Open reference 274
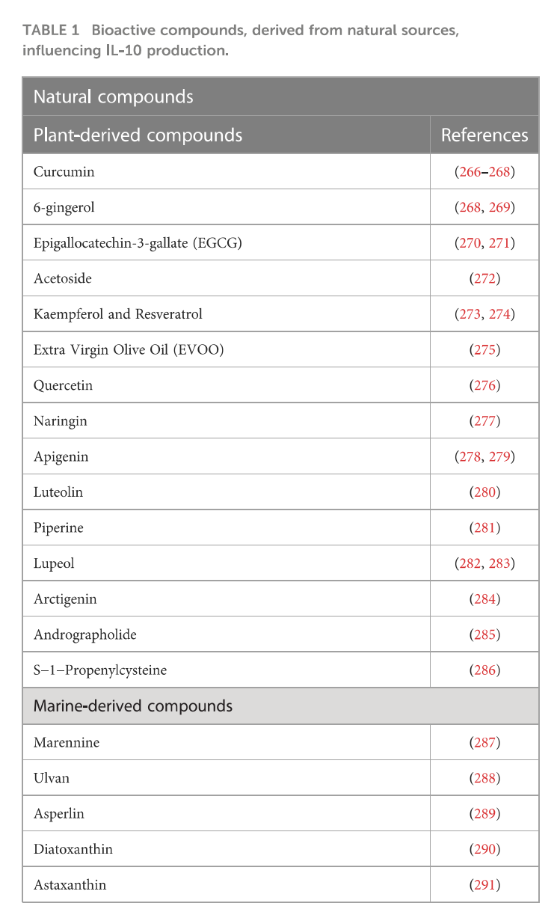Screen dimensions: 560x924 (x=499, y=314)
